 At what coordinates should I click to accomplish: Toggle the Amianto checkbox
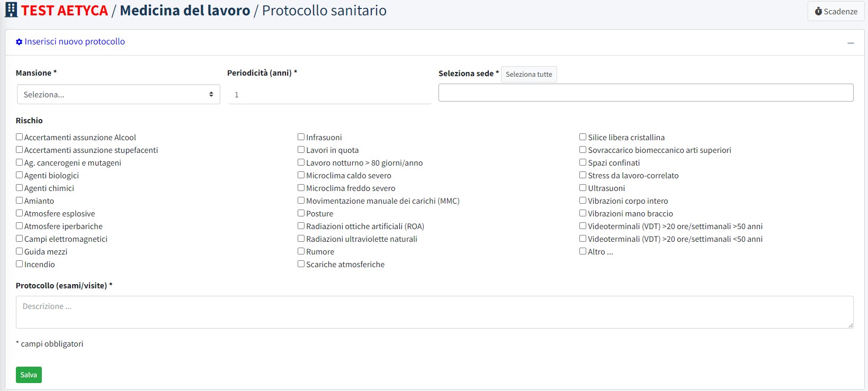coord(20,201)
